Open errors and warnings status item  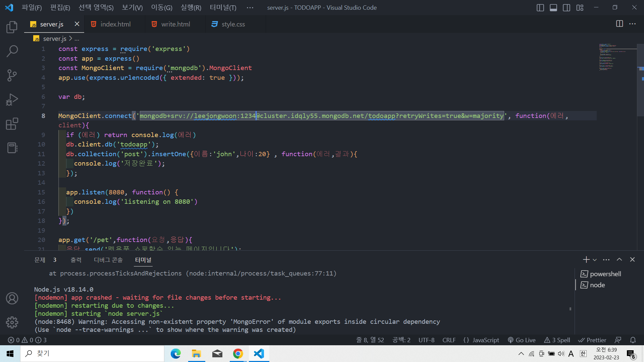click(x=27, y=340)
